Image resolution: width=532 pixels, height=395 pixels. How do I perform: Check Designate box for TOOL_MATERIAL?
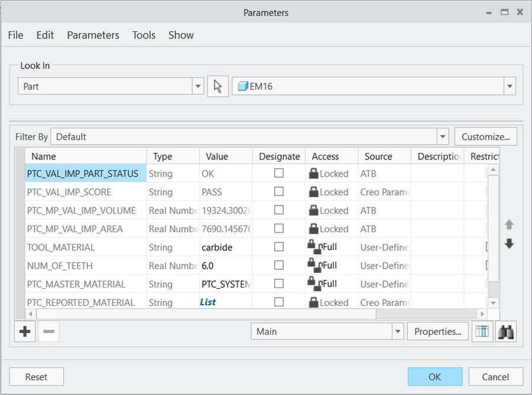(279, 247)
